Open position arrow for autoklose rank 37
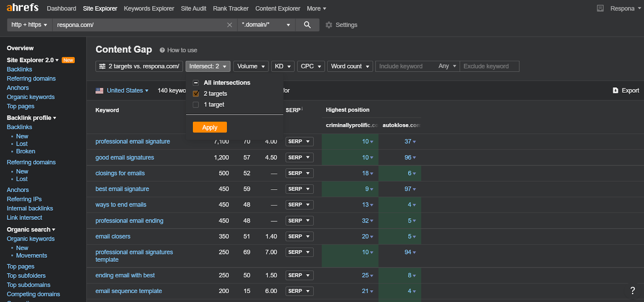The image size is (644, 302). click(414, 142)
